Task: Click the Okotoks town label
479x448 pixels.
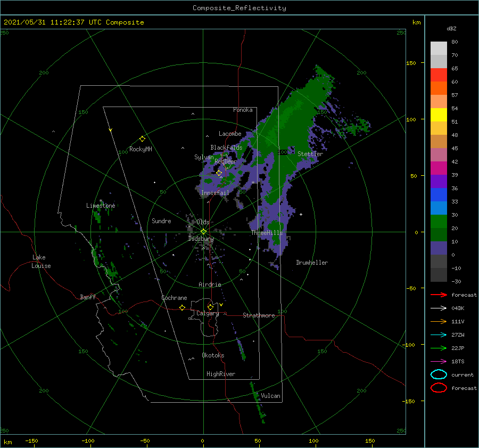Action: click(213, 355)
